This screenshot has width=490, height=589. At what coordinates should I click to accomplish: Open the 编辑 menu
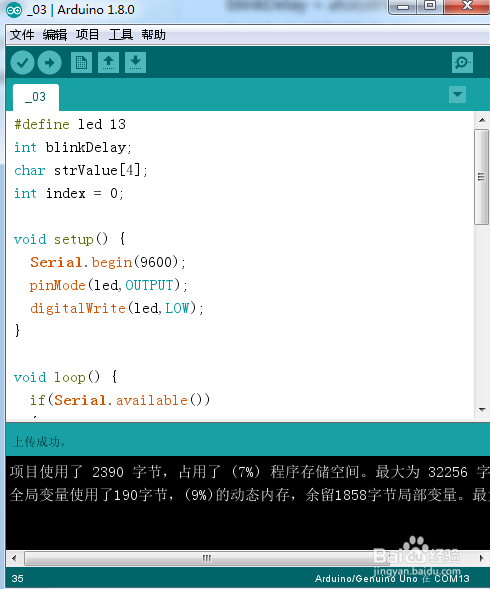55,35
